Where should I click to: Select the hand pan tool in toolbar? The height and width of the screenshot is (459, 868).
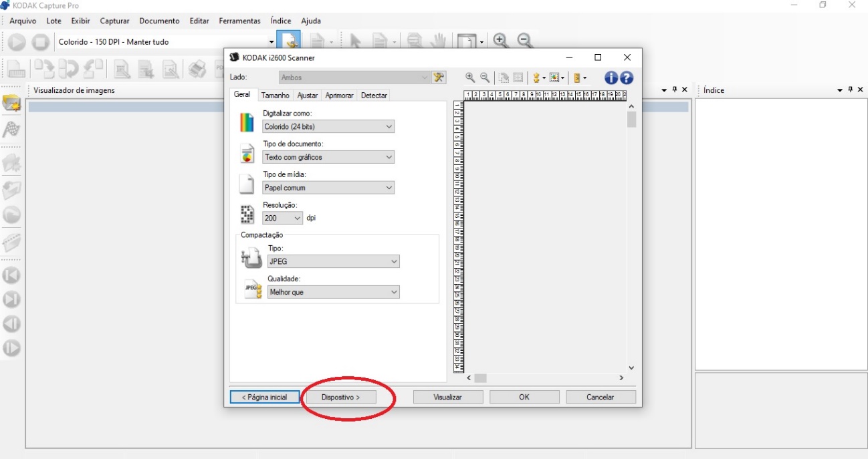[x=438, y=41]
